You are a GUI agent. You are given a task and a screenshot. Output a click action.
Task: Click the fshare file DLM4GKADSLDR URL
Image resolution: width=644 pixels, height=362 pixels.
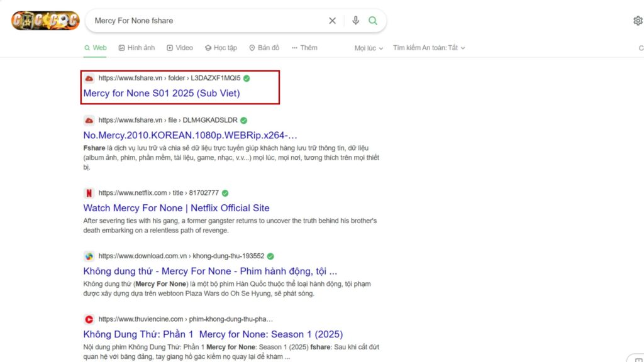tap(168, 120)
